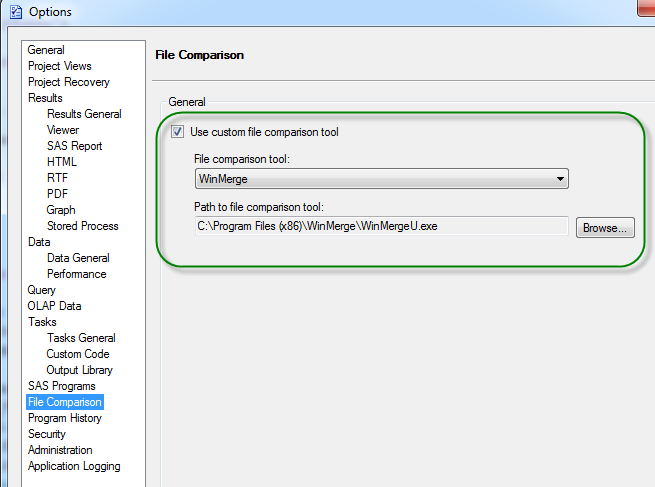The width and height of the screenshot is (655, 487).
Task: Click the Browse button
Action: point(605,228)
